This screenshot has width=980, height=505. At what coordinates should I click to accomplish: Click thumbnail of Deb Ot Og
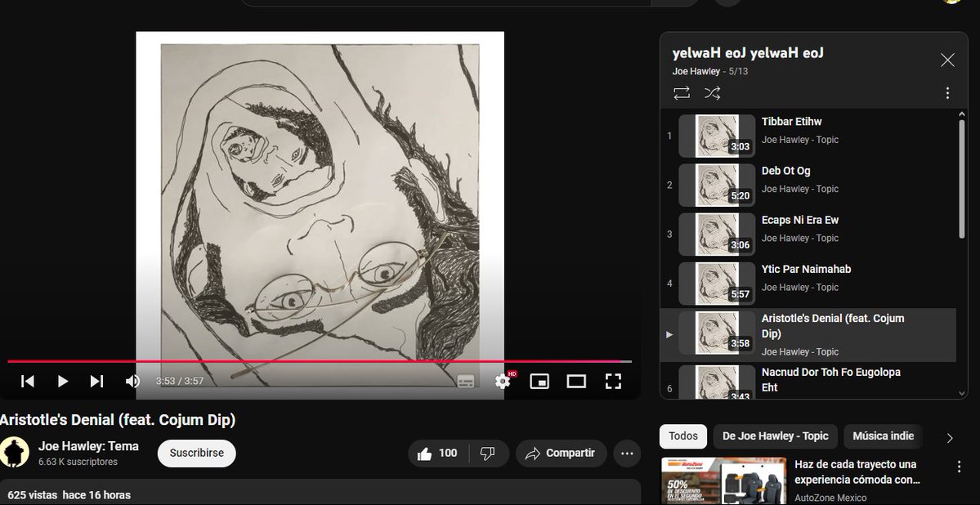[x=717, y=185]
